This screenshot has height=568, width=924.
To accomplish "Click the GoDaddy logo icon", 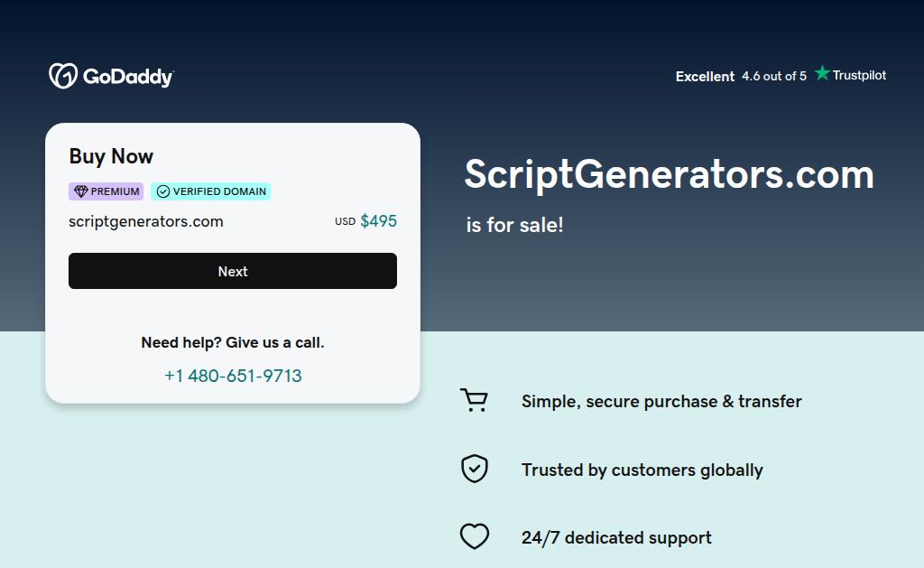I will click(x=63, y=76).
